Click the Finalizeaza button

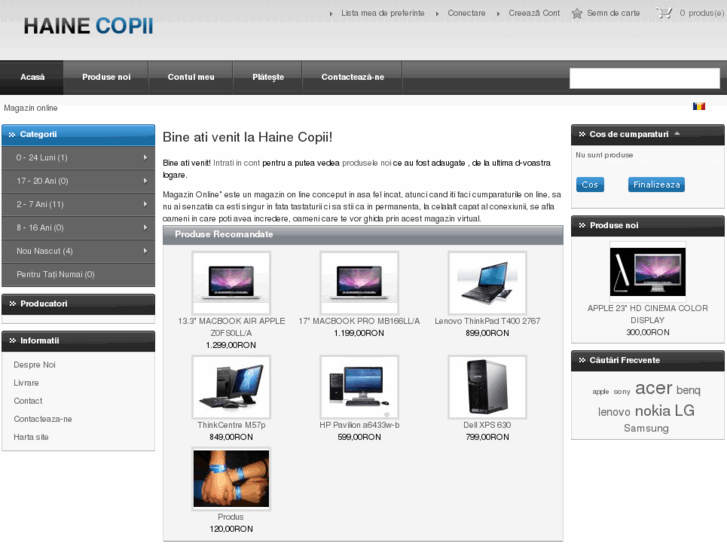(656, 185)
